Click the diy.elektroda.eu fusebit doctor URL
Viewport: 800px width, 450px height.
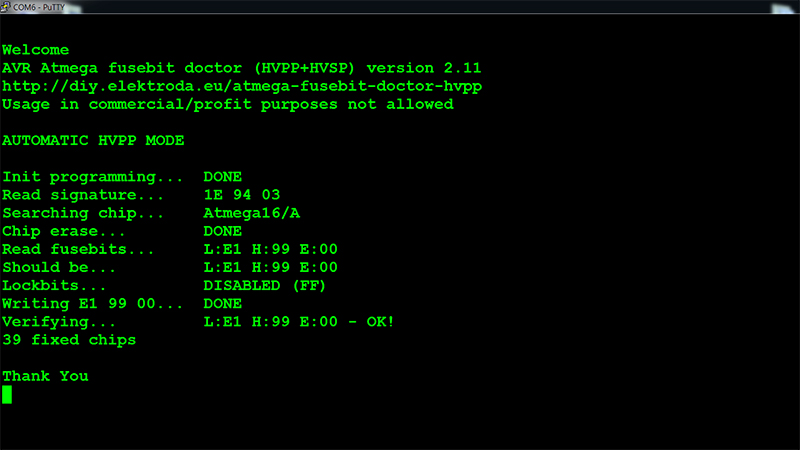click(242, 86)
